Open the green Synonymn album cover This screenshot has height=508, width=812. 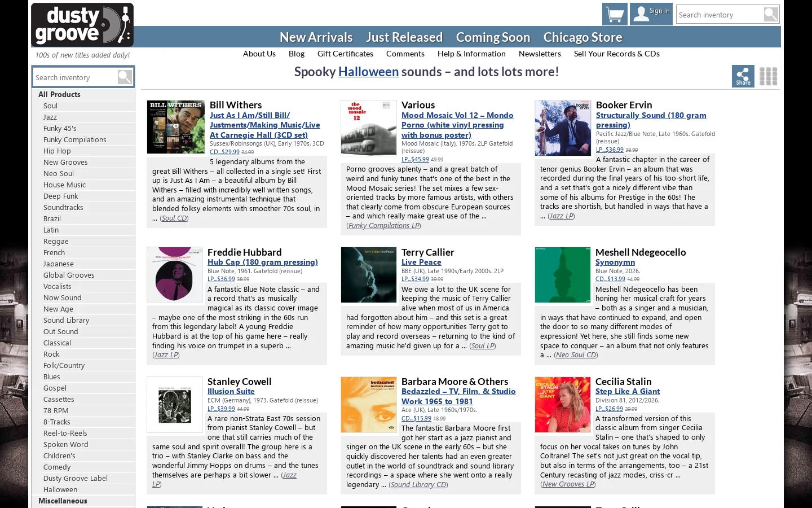coord(563,274)
